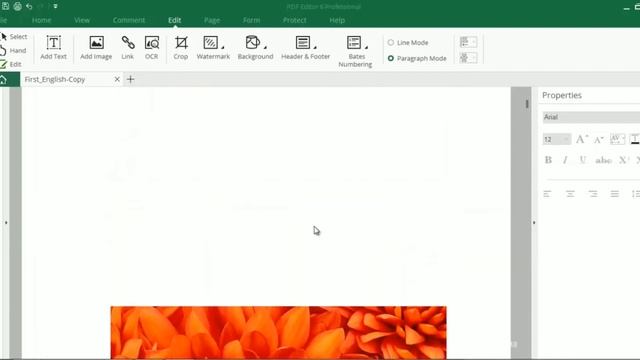Open a new tab with plus button
This screenshot has width=640, height=360.
pos(131,79)
